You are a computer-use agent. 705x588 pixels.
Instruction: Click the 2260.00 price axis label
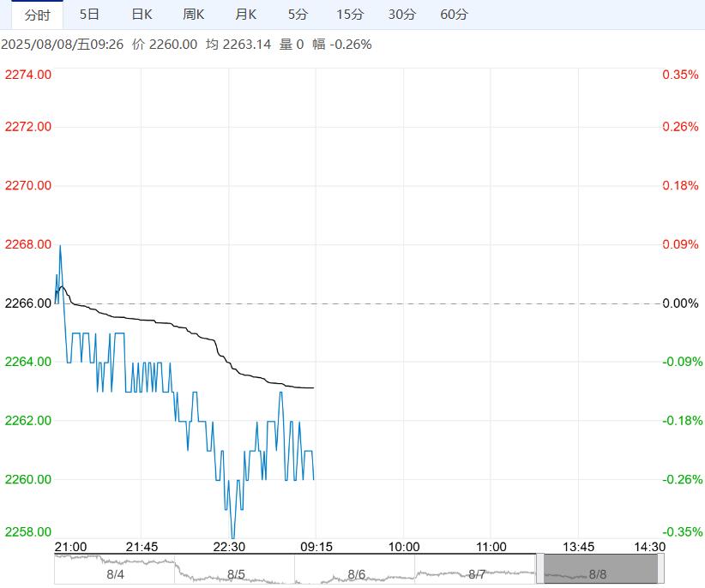pyautogui.click(x=28, y=479)
